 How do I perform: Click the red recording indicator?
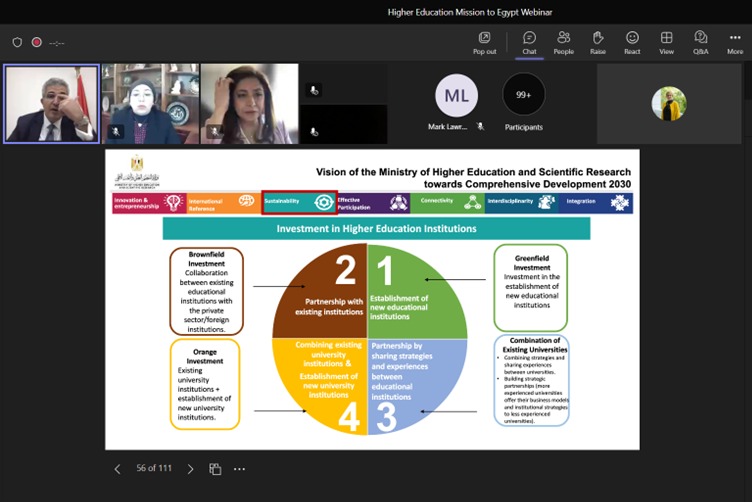pyautogui.click(x=37, y=42)
